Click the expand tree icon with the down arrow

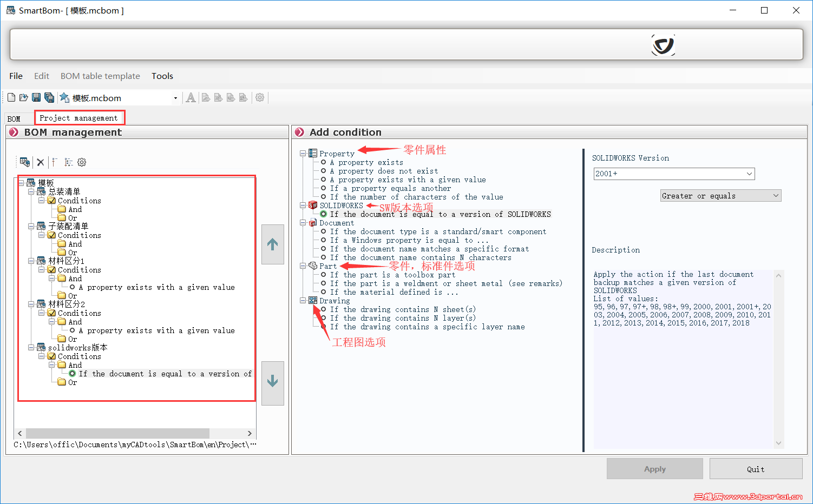68,162
